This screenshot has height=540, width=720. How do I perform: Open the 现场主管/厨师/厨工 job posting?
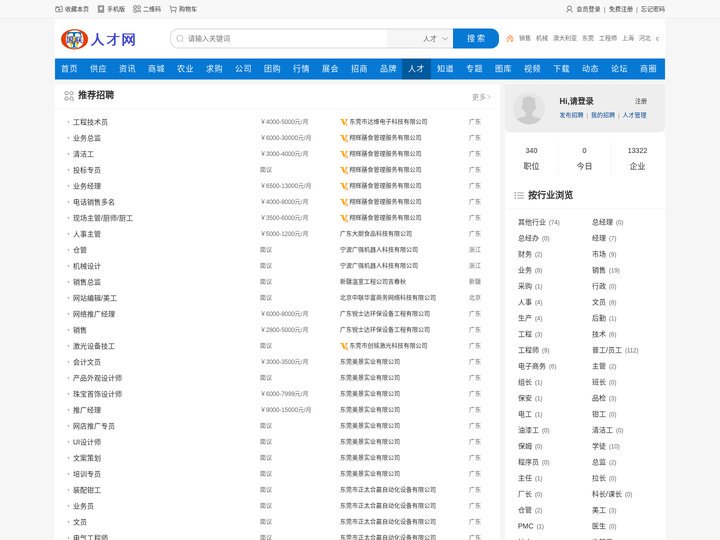(103, 218)
